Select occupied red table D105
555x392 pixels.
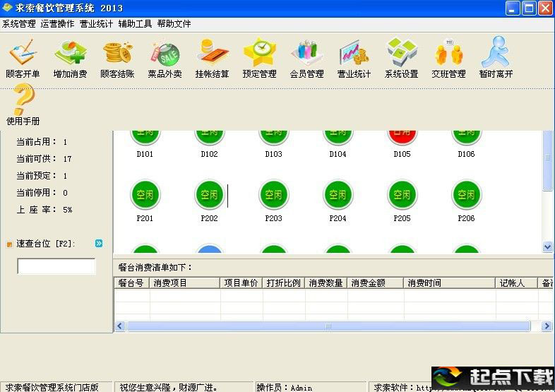click(402, 137)
